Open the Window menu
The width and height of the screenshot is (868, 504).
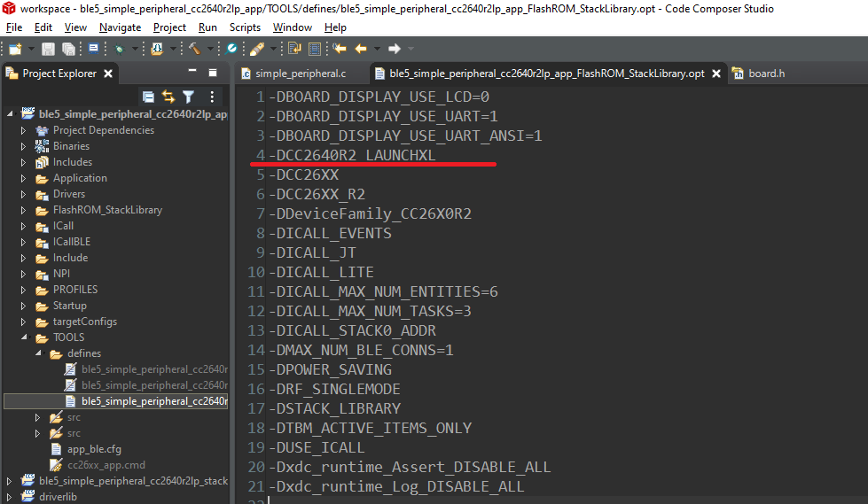click(x=293, y=27)
